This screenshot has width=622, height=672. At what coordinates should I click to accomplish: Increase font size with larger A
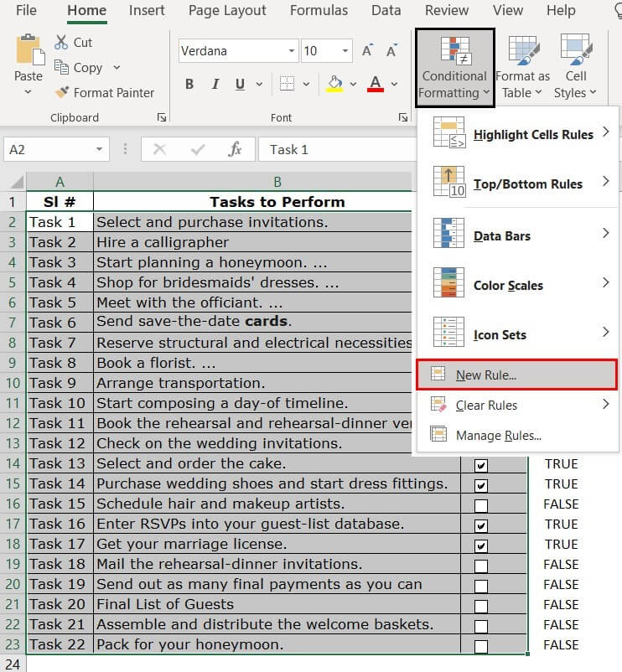[367, 50]
